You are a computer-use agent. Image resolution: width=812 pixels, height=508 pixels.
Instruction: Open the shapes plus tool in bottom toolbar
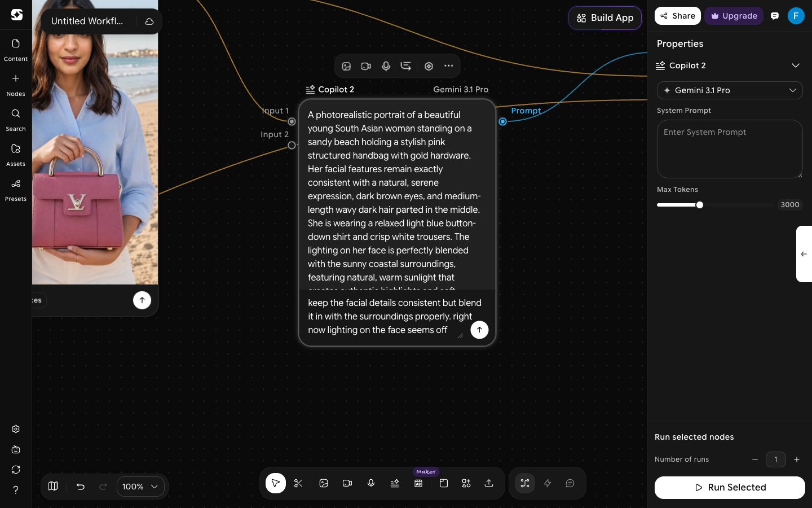click(466, 483)
